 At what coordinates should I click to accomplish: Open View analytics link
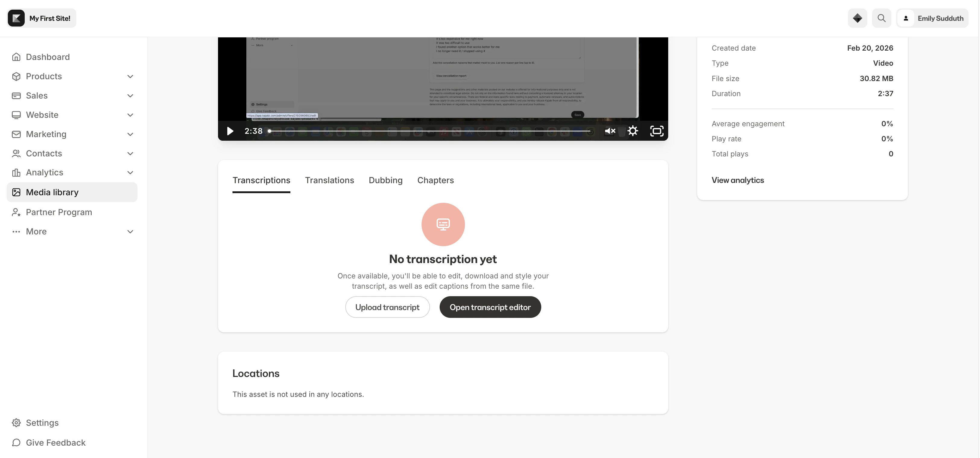(x=737, y=180)
